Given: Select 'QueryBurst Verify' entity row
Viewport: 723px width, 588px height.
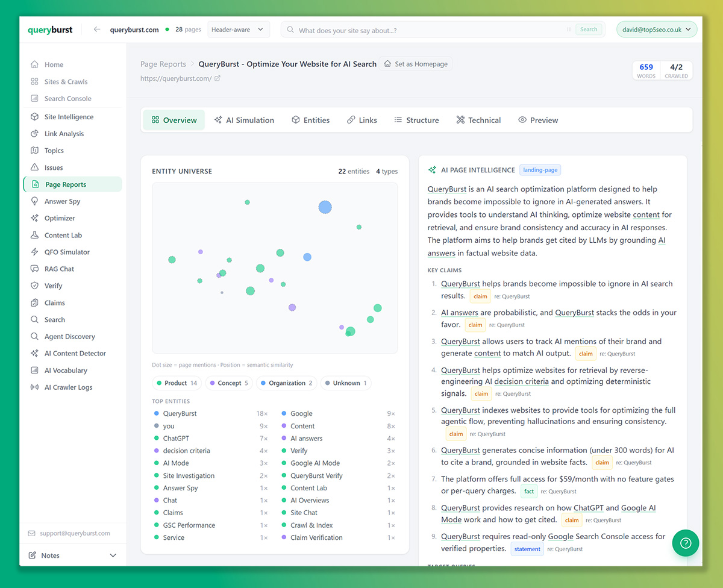Looking at the screenshot, I should coord(339,475).
